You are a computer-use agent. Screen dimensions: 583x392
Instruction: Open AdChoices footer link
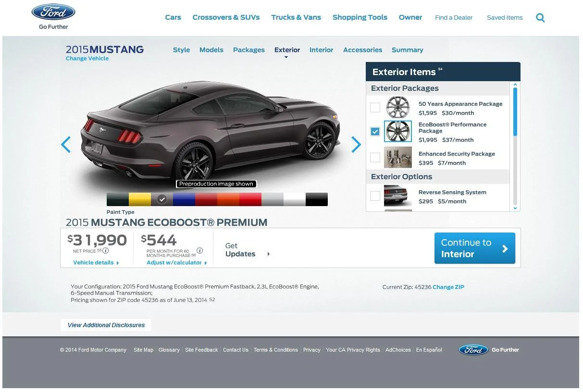(398, 350)
